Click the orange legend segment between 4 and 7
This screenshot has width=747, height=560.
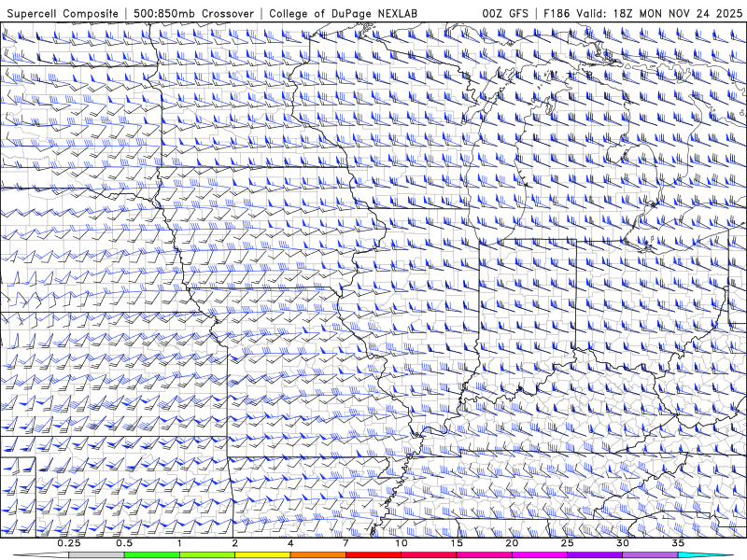tap(317, 555)
